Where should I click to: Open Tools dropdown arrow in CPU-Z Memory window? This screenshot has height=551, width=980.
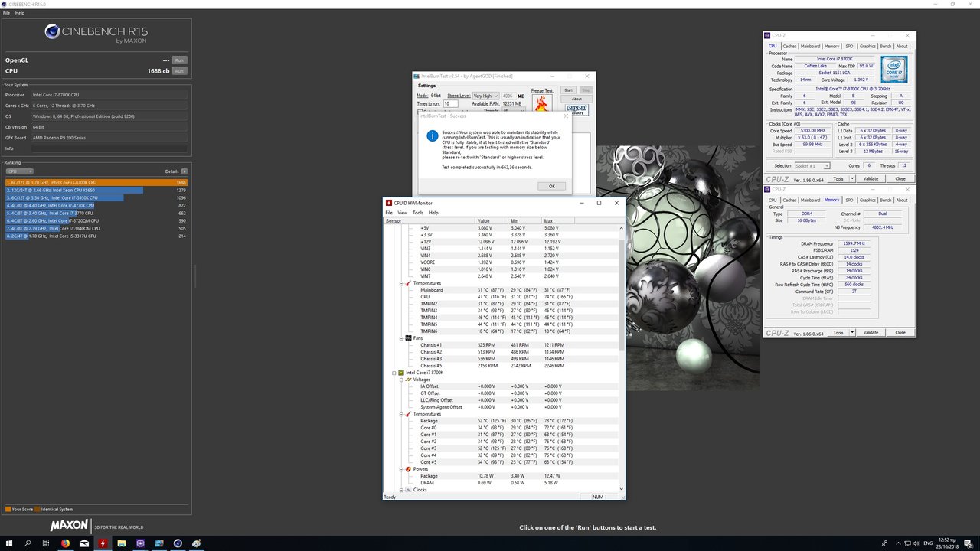851,333
